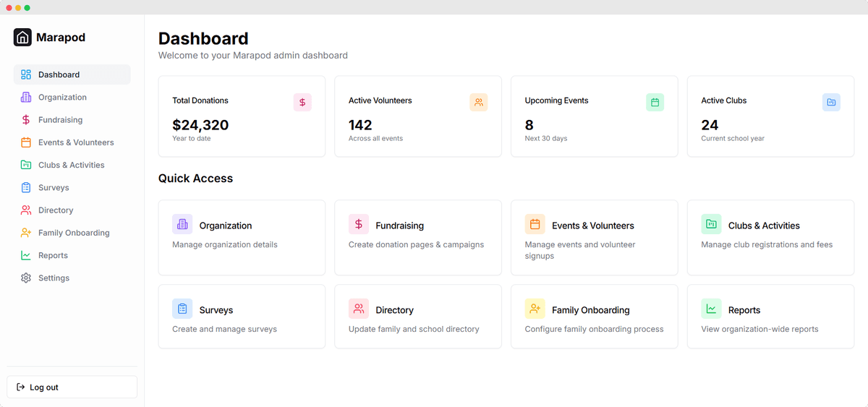Click the dollar icon on Total Donations card
The image size is (868, 407).
(x=302, y=103)
